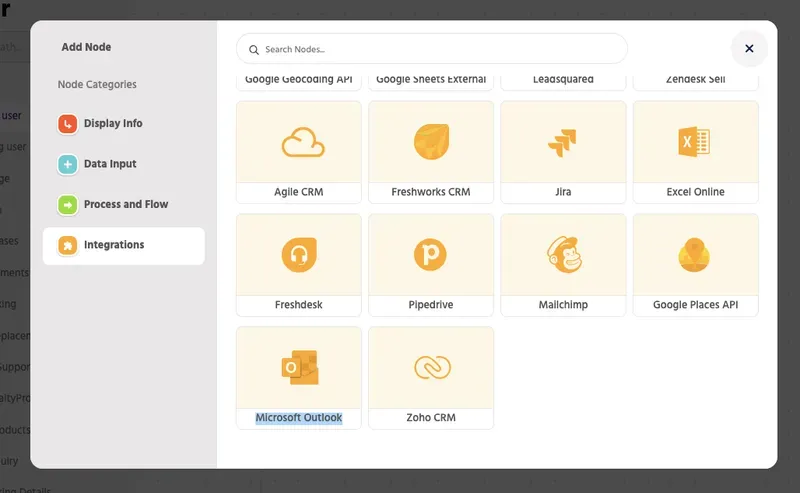The height and width of the screenshot is (493, 800).
Task: Close the Add Node dialog
Action: tap(749, 48)
